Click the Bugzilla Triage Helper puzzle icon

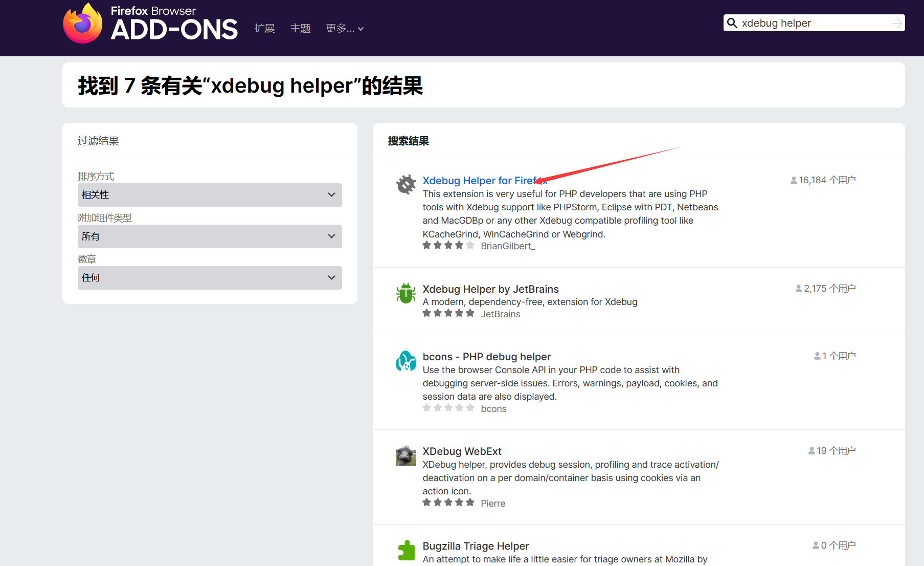pos(406,550)
